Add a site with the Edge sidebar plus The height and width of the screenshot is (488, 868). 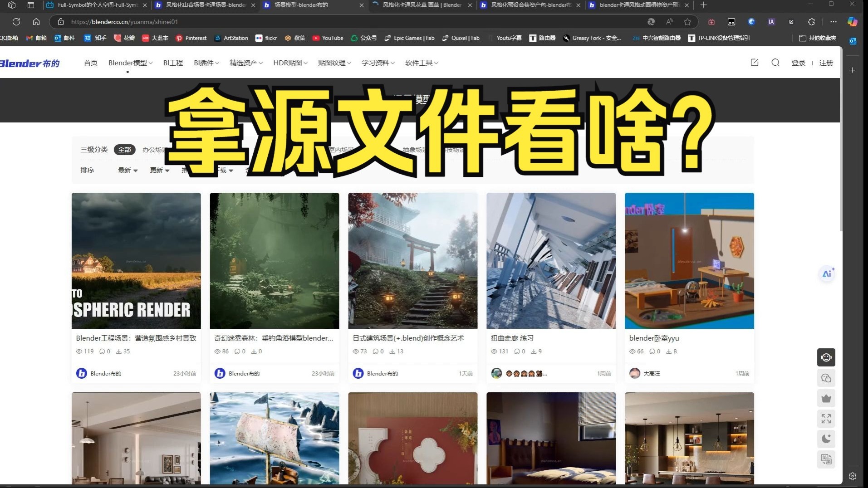(x=853, y=70)
